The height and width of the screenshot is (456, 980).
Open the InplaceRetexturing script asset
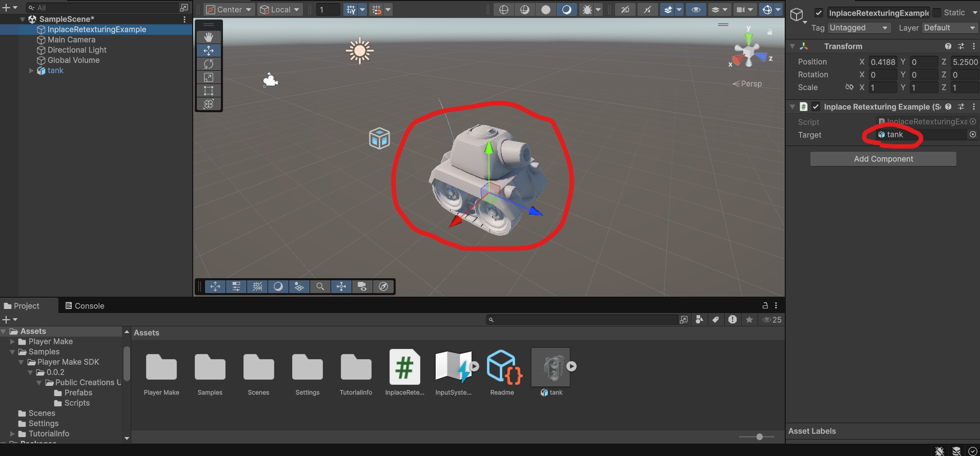[x=404, y=367]
